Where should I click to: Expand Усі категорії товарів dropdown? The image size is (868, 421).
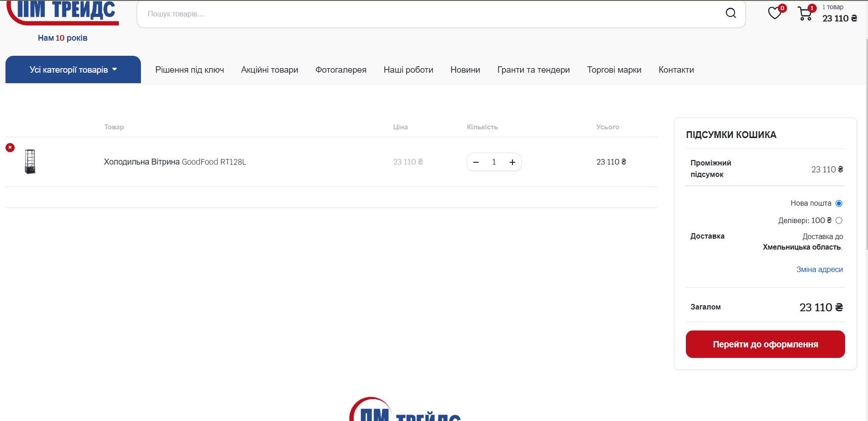[73, 70]
